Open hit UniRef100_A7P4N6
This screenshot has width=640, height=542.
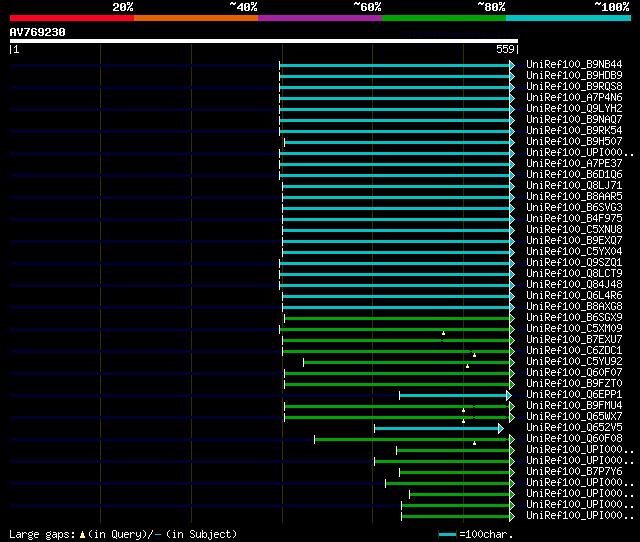pos(574,98)
